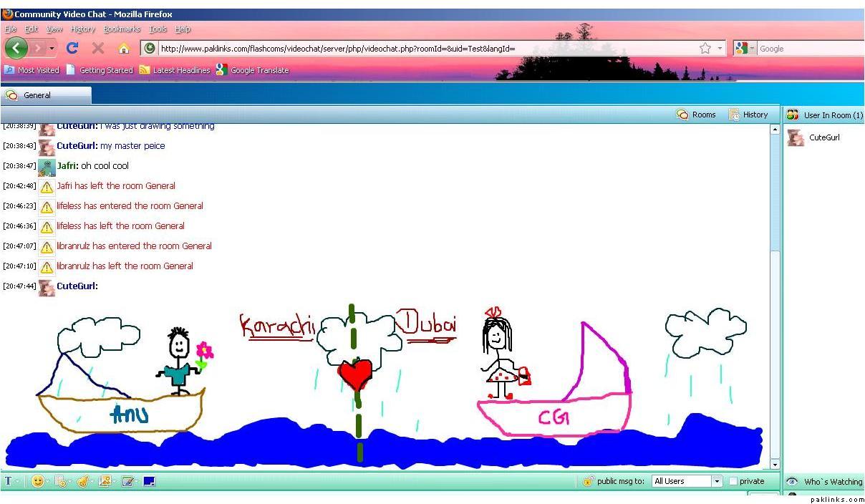The image size is (865, 504).
Task: Click the warning icon beside Jafri left message
Action: click(47, 187)
